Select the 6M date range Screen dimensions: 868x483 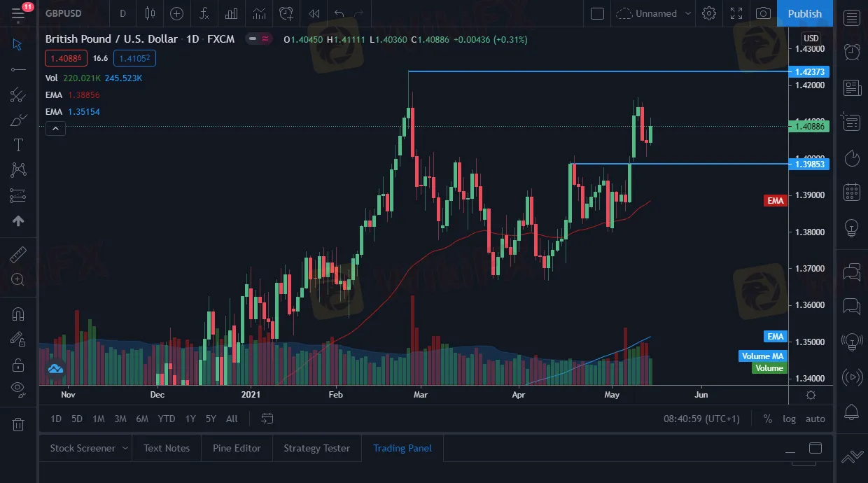pyautogui.click(x=142, y=419)
